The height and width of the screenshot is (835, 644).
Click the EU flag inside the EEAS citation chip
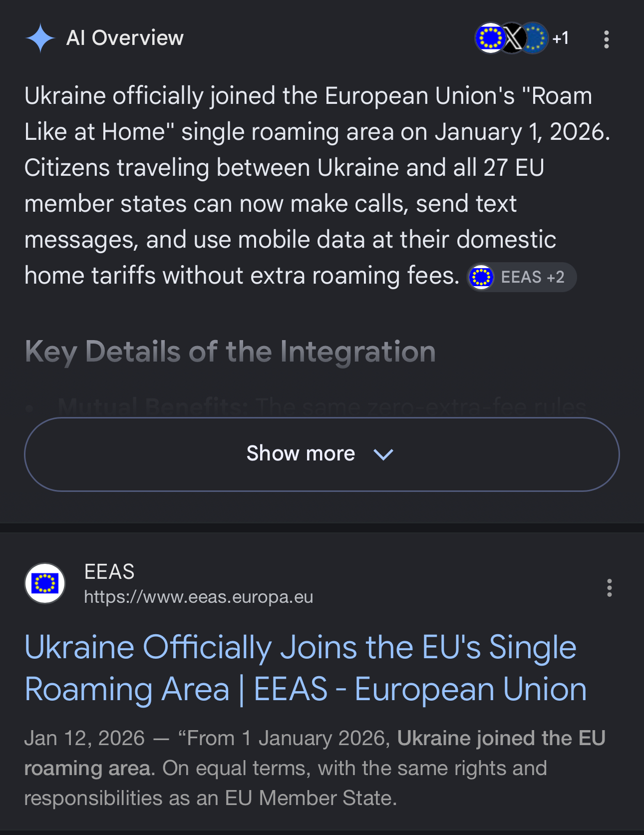pyautogui.click(x=481, y=277)
